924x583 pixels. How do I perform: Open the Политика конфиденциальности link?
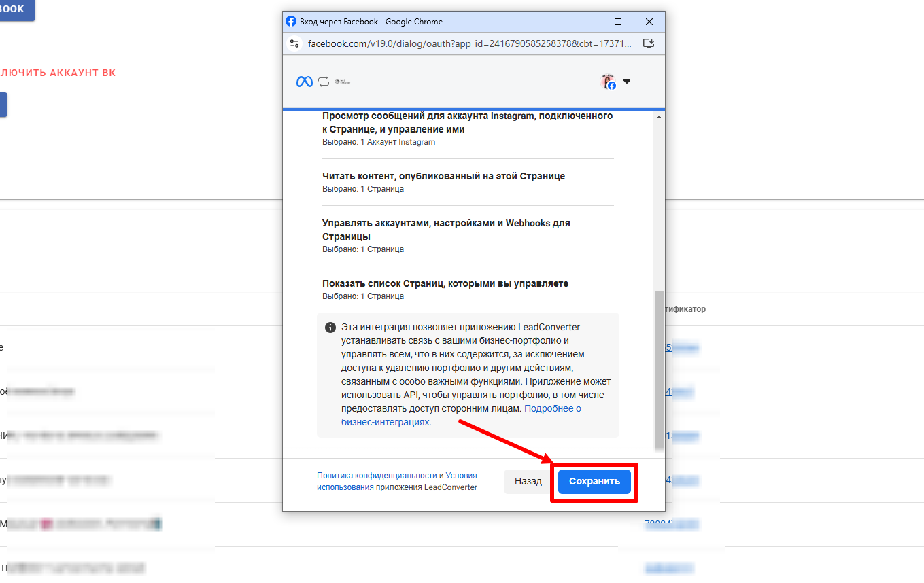pos(376,476)
